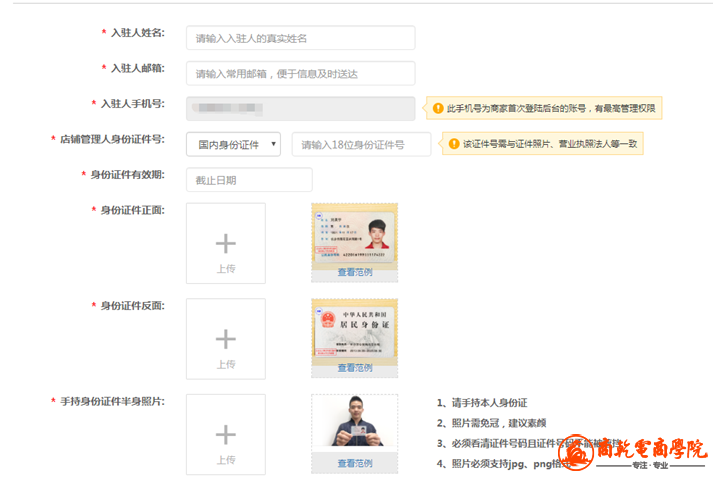The width and height of the screenshot is (713, 478).
Task: Click 查看范例 under the ID front sample
Action: click(x=354, y=272)
